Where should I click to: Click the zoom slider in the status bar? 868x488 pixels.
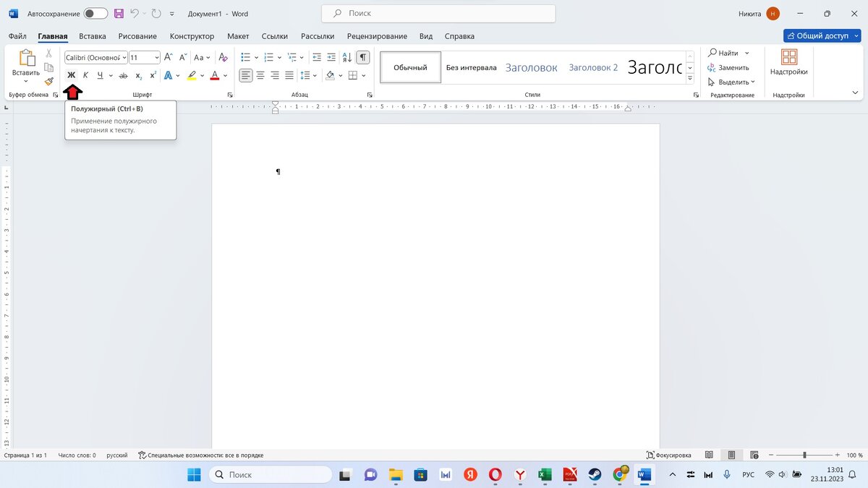804,455
